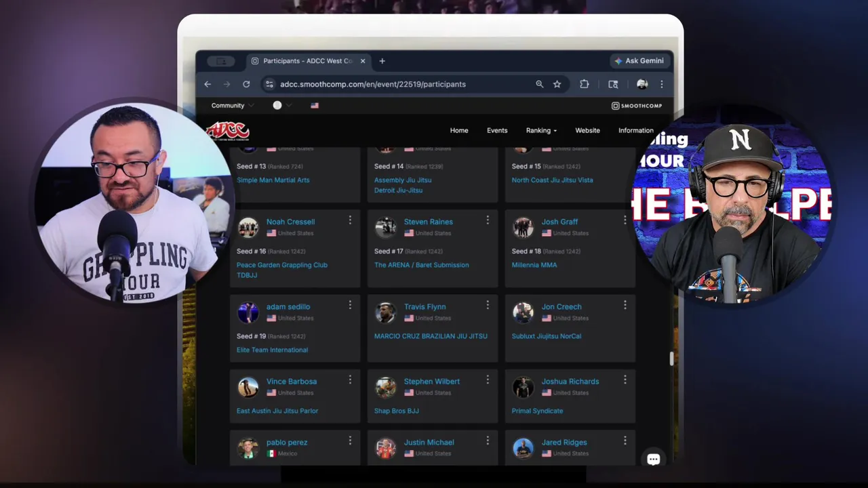
Task: Expand the Community dropdown
Action: point(232,106)
